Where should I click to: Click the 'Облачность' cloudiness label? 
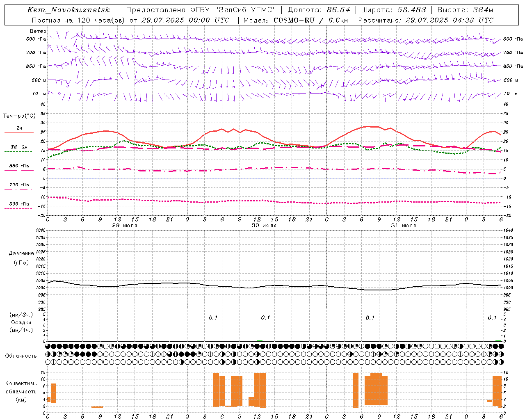tap(21, 356)
